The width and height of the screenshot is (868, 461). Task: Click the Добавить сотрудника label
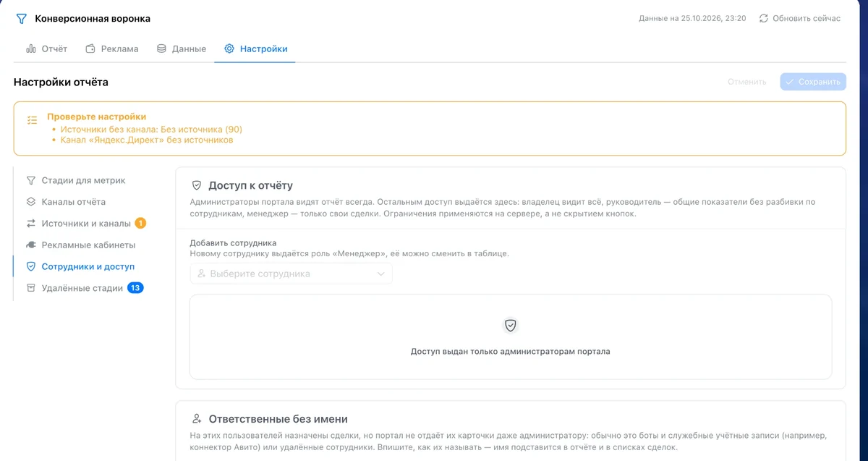point(233,243)
